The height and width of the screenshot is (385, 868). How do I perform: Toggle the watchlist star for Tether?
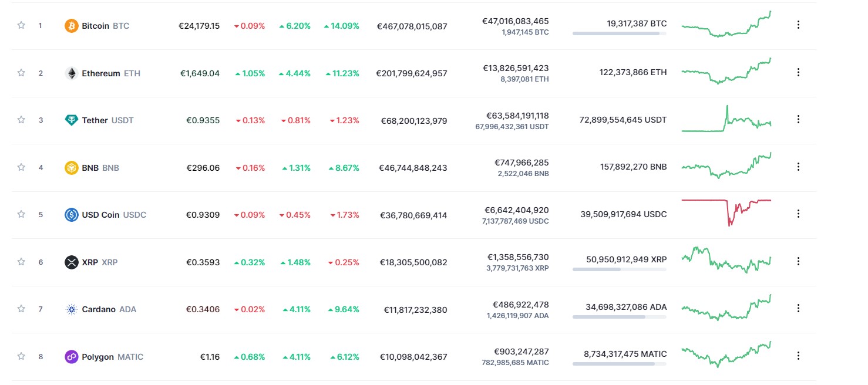pyautogui.click(x=21, y=120)
